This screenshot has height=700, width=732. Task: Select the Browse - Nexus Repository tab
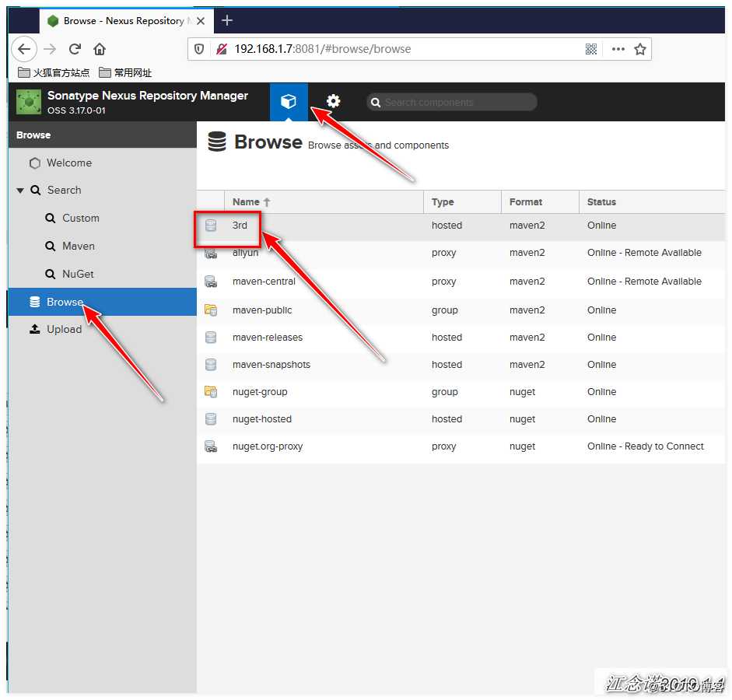point(126,21)
